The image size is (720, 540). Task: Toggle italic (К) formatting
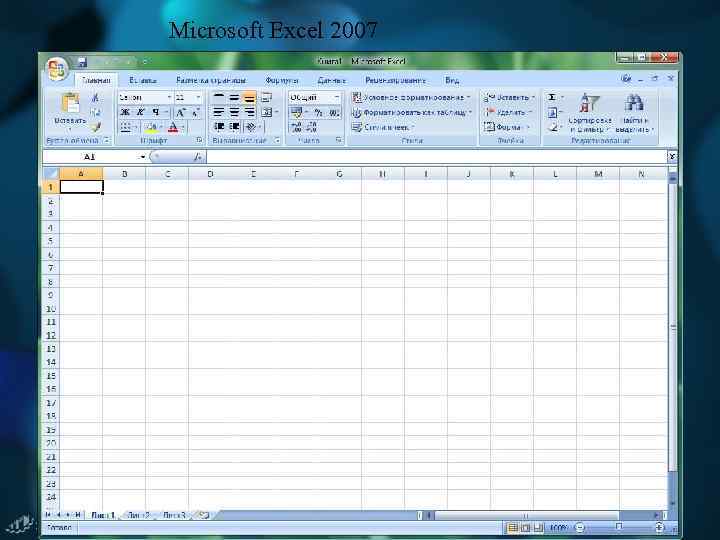140,112
